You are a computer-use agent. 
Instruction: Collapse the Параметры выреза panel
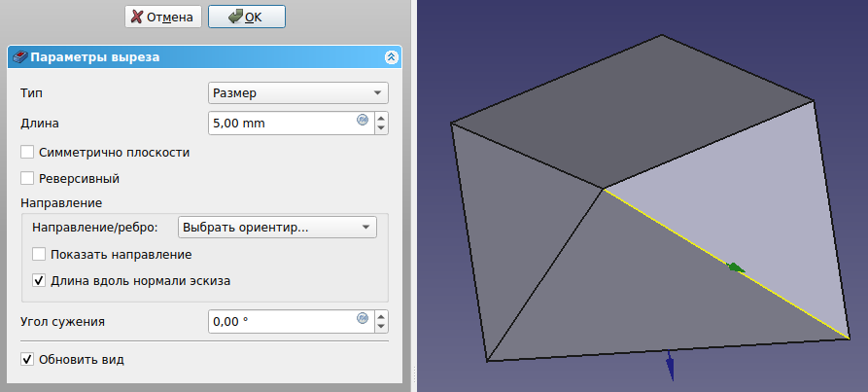tap(392, 57)
